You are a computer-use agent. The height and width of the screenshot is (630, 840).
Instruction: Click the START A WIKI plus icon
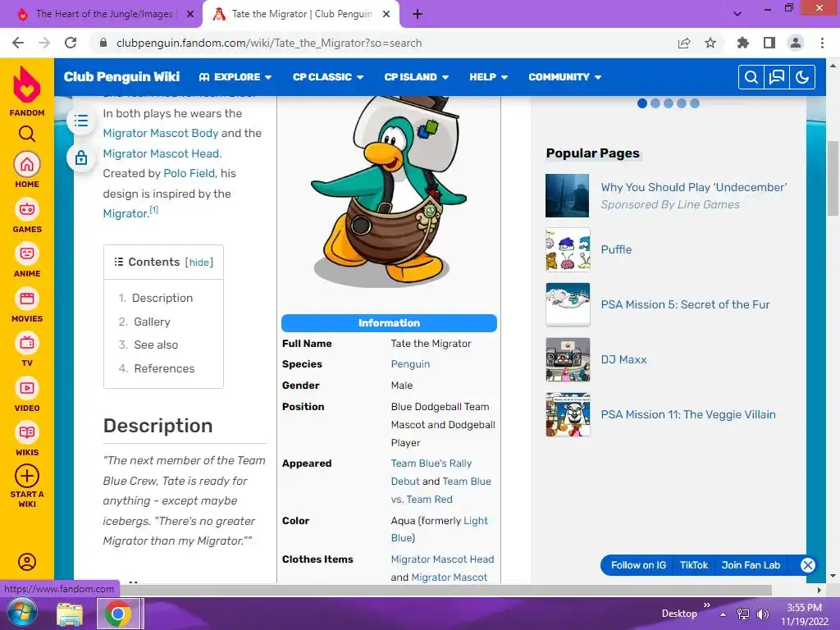pyautogui.click(x=27, y=476)
